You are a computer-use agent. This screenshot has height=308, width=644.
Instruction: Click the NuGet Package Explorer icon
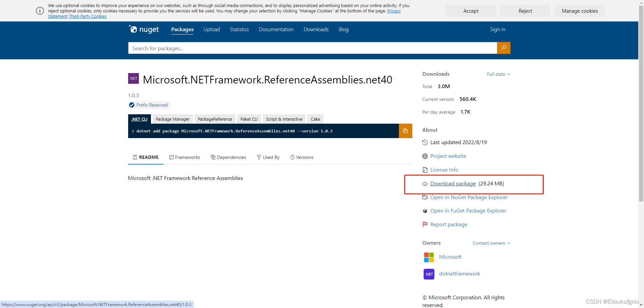pos(425,197)
